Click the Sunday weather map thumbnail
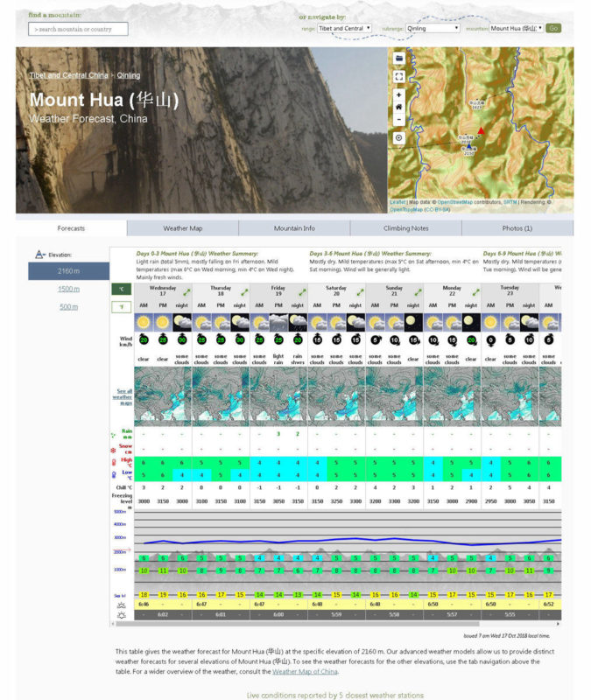Screen dimensions: 591x700 (395, 396)
